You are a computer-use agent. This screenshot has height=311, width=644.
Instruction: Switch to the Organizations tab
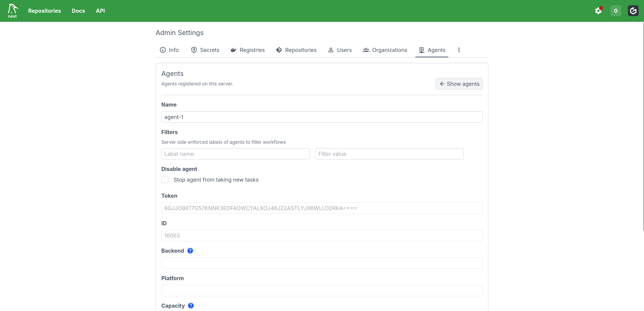[x=385, y=50]
